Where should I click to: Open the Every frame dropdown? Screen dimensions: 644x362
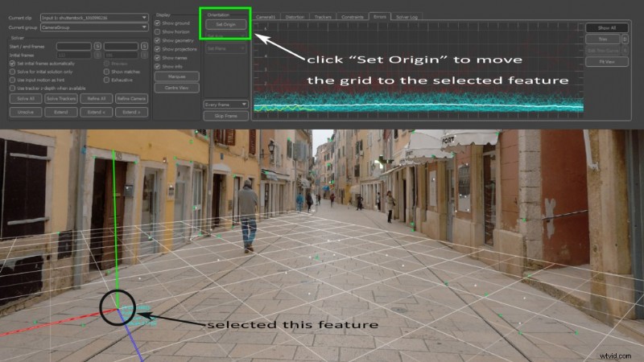click(226, 105)
